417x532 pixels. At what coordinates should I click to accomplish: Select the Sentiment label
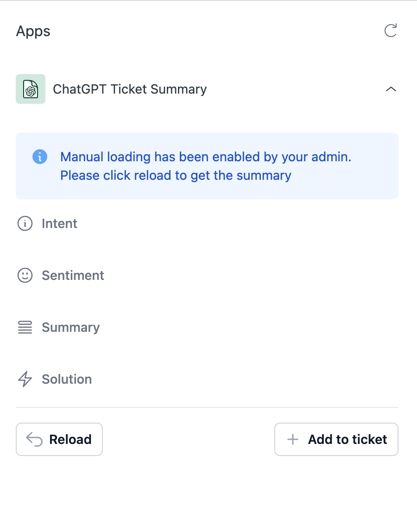(x=73, y=275)
